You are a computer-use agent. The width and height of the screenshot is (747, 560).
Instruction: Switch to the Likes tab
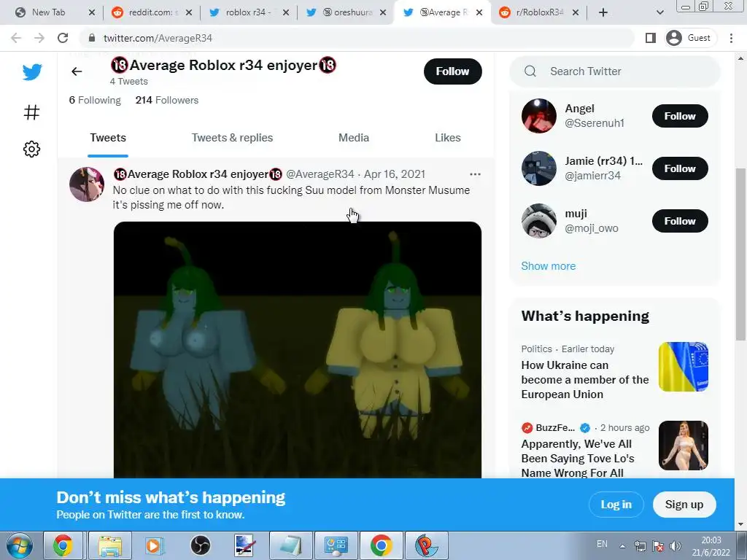point(447,138)
